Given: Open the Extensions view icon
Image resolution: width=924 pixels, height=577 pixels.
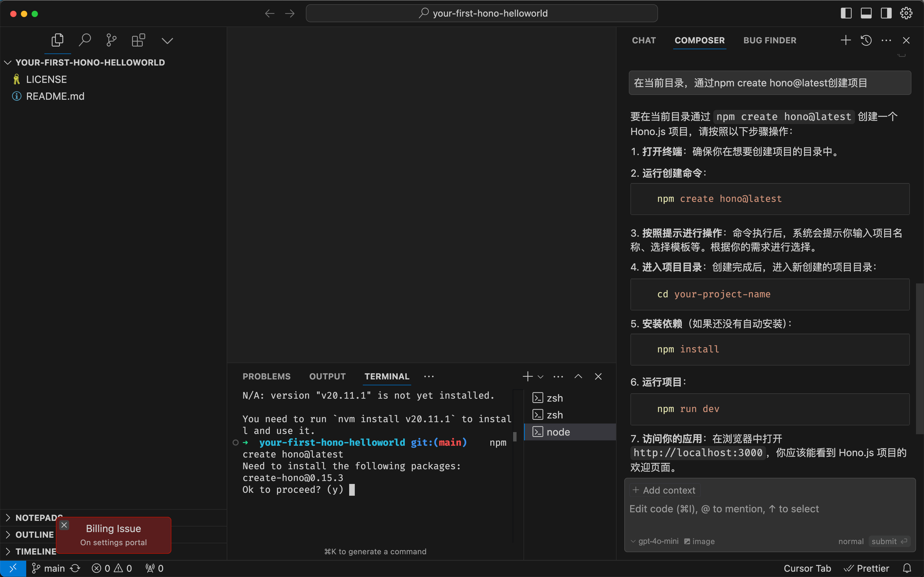Looking at the screenshot, I should click(x=138, y=40).
